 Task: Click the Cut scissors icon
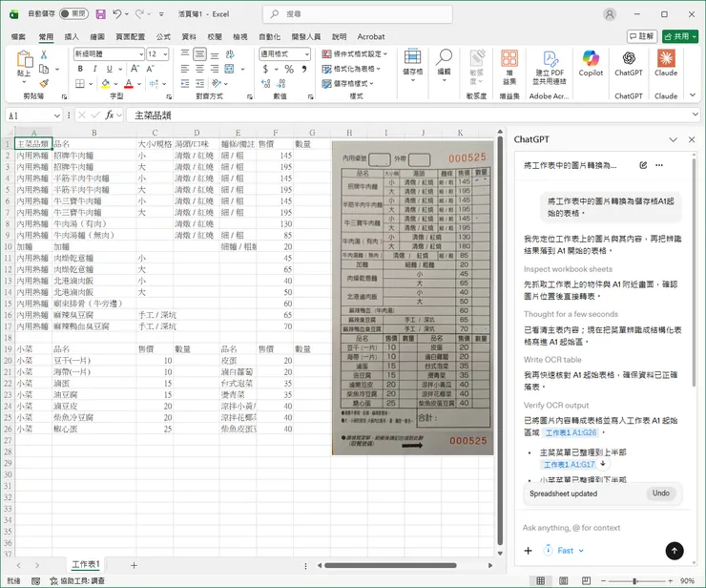(44, 54)
